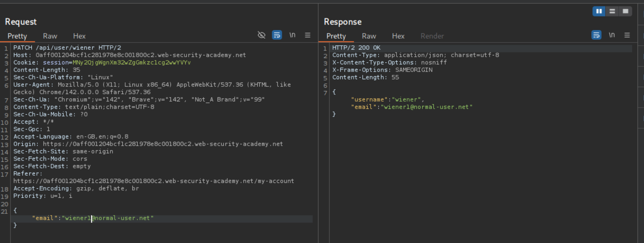Toggle word wrap in the Response panel
Viewport: 644px width, 243px height.
[596, 35]
